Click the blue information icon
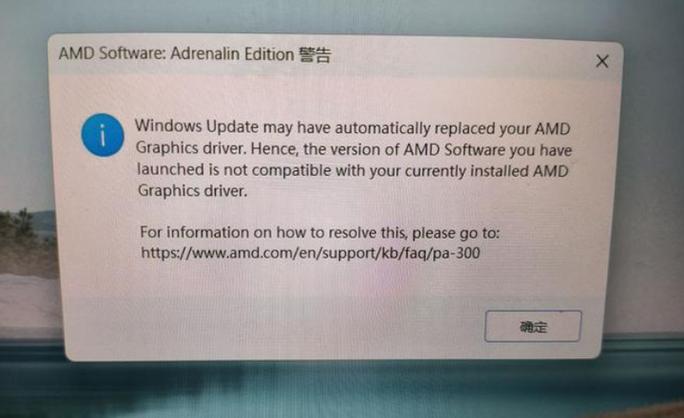The width and height of the screenshot is (684, 418). coord(103,135)
